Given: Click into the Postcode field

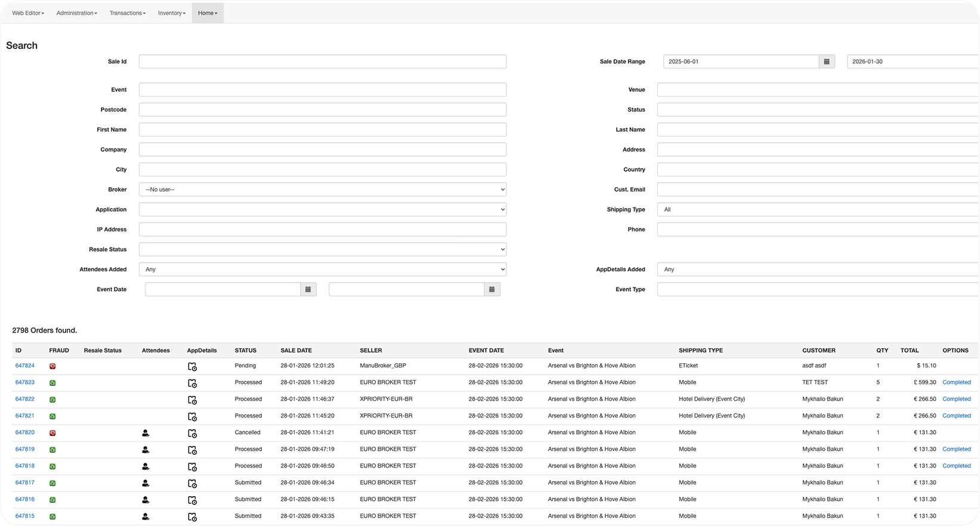Looking at the screenshot, I should tap(323, 110).
